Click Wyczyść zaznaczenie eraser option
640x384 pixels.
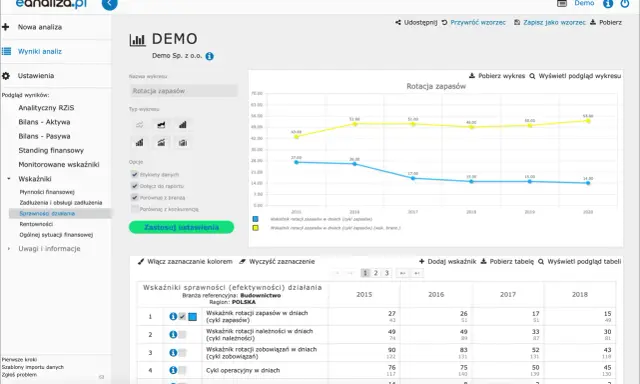(277, 262)
